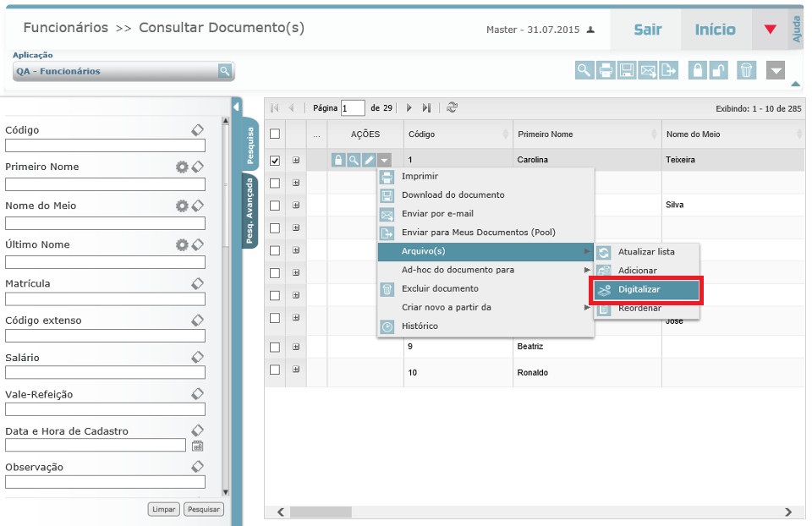Click Sair to log out
Screen dimensions: 812x526
(x=646, y=30)
